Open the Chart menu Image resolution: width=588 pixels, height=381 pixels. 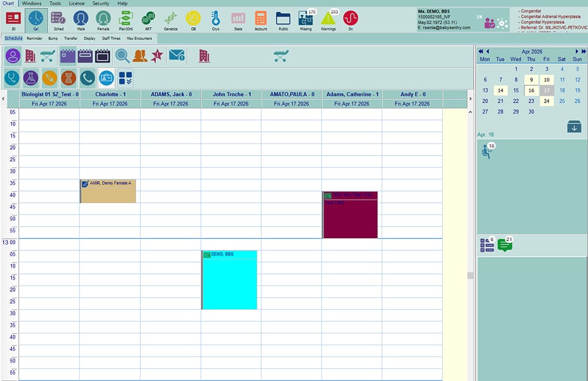click(x=8, y=3)
